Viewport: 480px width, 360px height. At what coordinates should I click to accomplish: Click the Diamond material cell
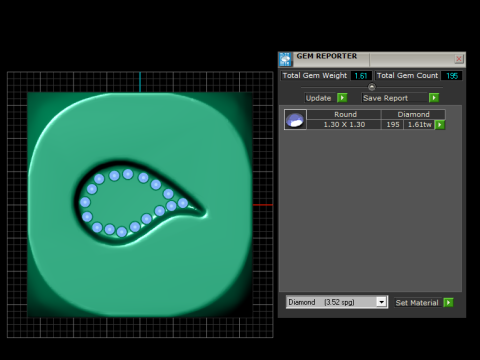(x=413, y=114)
